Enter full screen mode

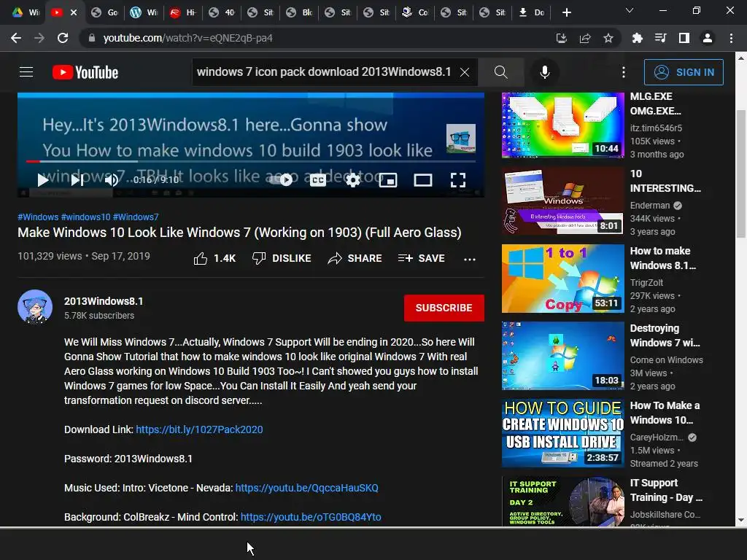click(x=458, y=180)
